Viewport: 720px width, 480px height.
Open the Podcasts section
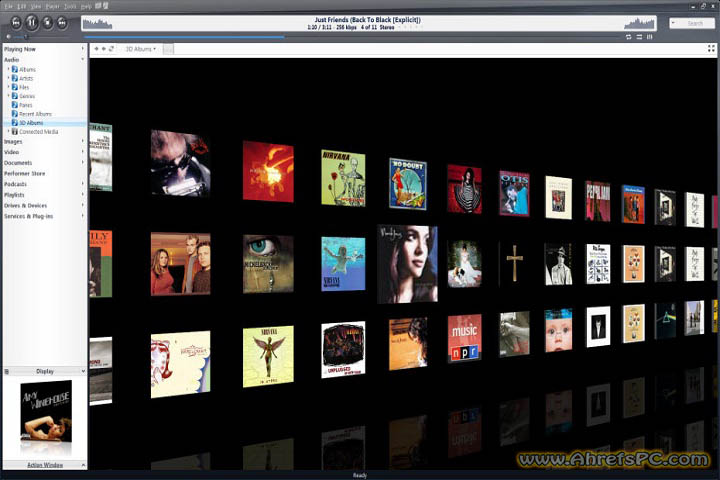[15, 184]
